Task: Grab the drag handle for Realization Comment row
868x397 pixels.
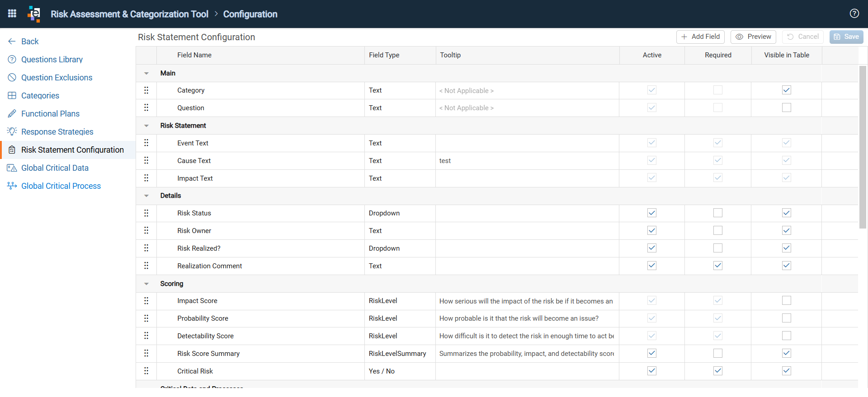Action: 146,266
